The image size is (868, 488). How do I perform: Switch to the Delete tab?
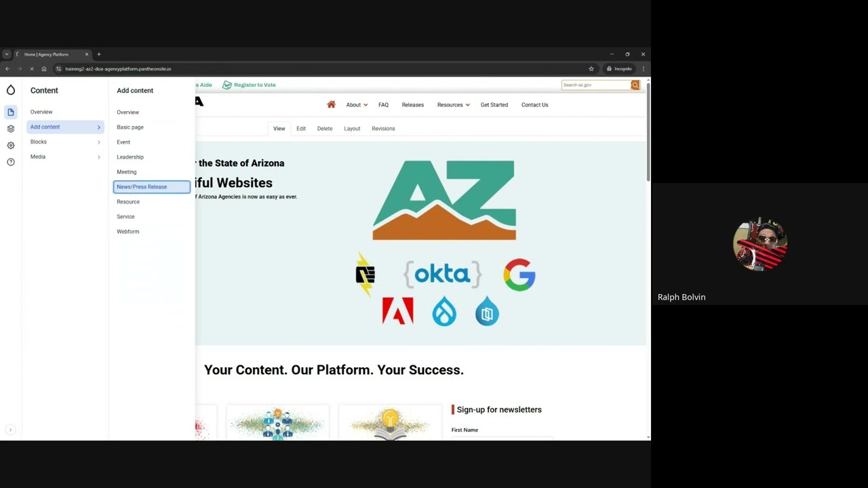pos(325,128)
